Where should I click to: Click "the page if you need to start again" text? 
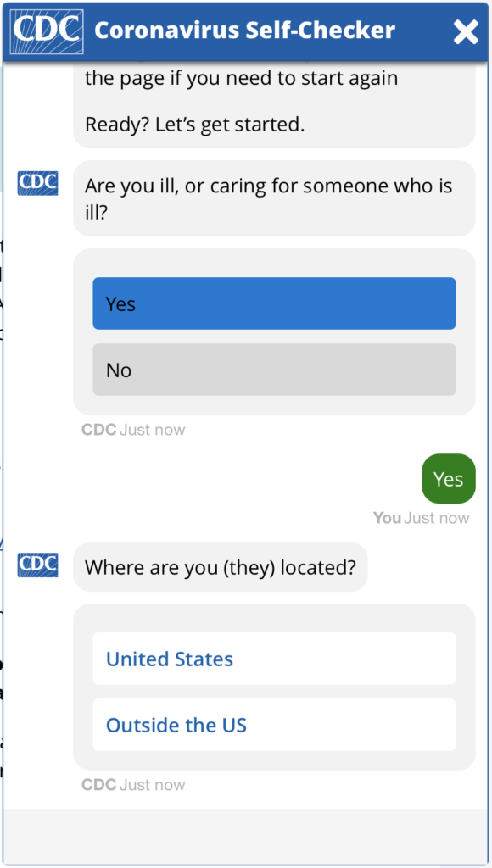(242, 79)
